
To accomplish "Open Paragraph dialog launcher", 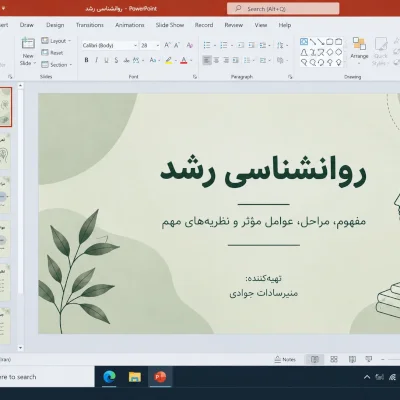I will coord(290,77).
